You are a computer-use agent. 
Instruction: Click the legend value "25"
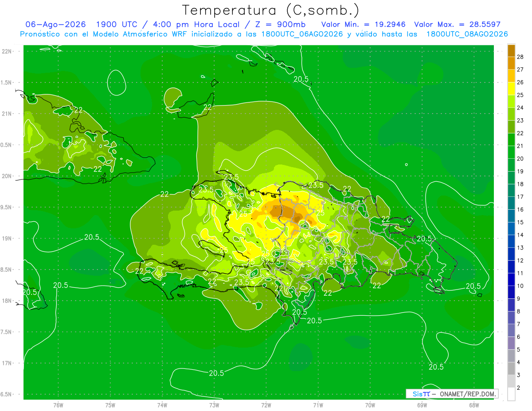pos(520,95)
